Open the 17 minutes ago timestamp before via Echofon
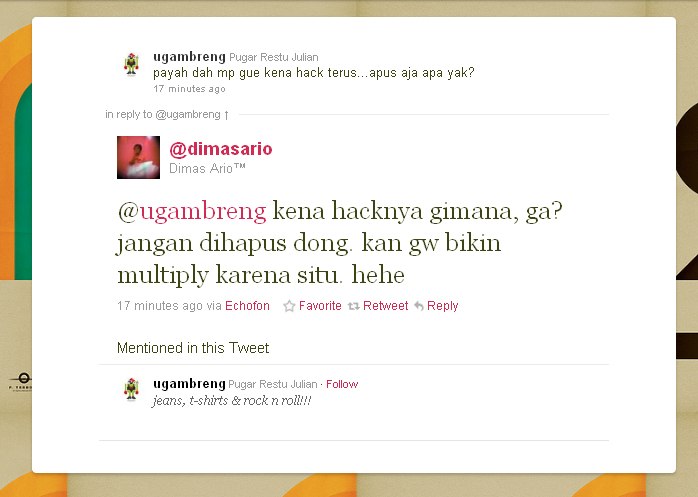This screenshot has height=497, width=698. click(x=160, y=306)
